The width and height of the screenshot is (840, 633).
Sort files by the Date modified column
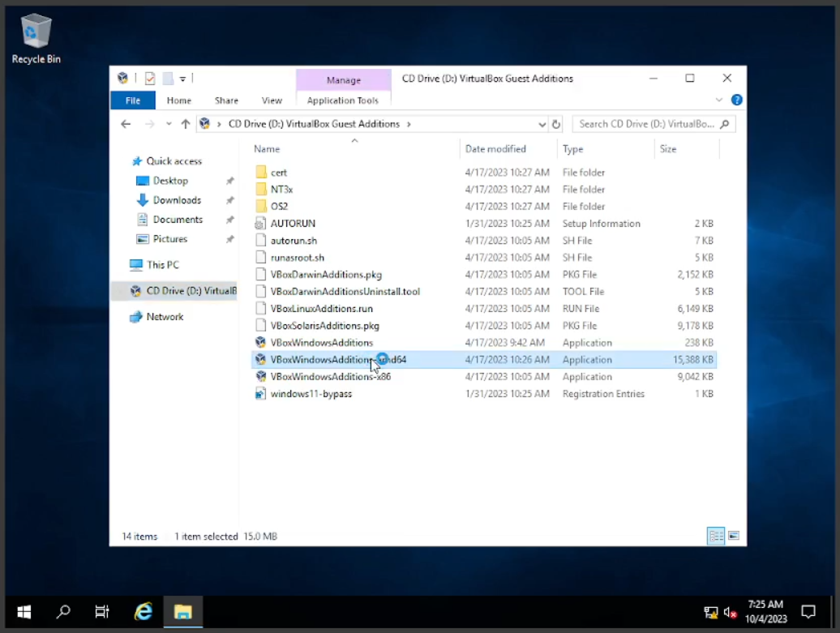tap(495, 149)
